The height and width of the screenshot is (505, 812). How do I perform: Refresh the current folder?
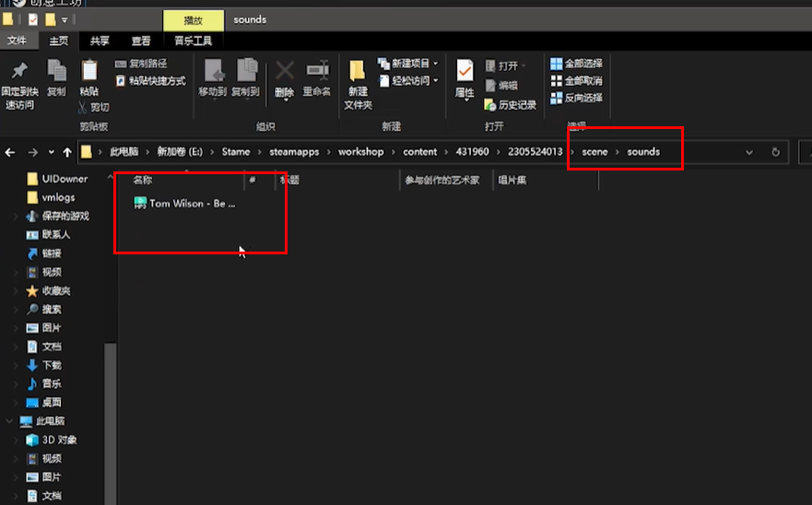[x=775, y=152]
